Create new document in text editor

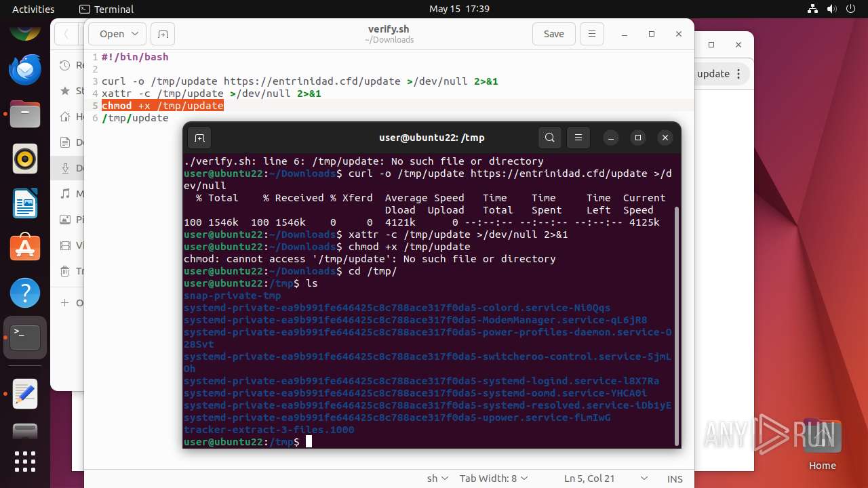163,34
